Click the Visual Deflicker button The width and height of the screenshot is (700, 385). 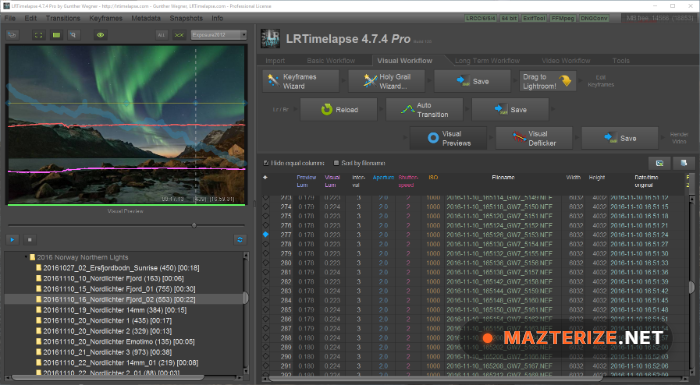[x=534, y=138]
